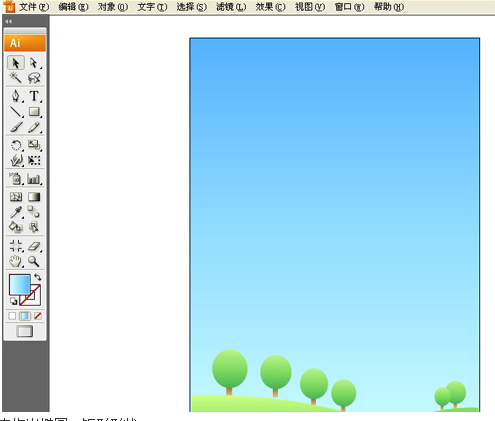The image size is (495, 421).
Task: Open the 帮助(H) menu
Action: pos(389,7)
